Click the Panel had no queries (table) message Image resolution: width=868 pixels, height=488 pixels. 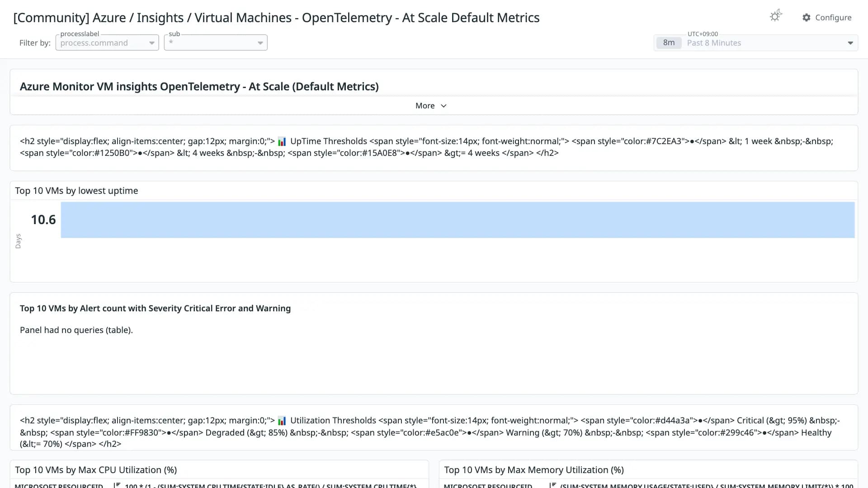[76, 330]
